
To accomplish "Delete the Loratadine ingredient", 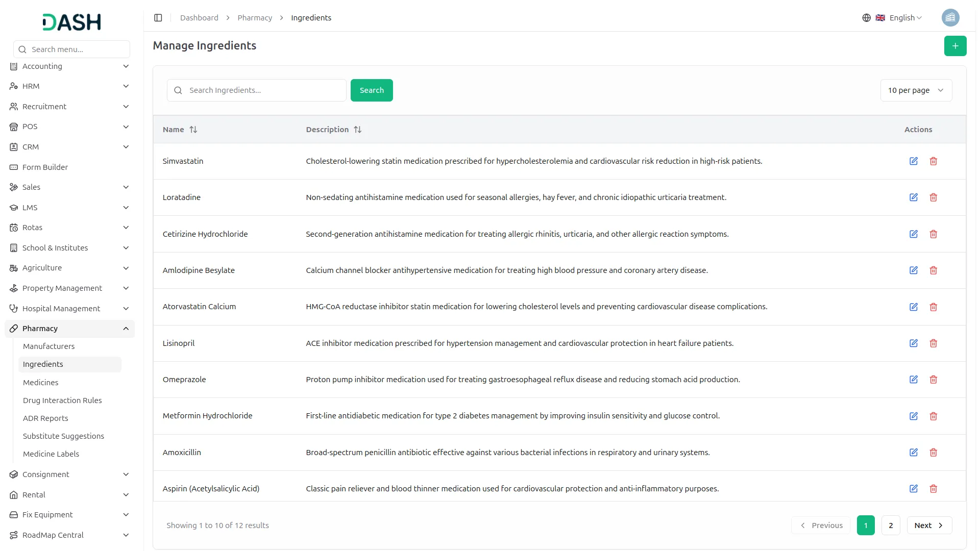I will (x=933, y=197).
